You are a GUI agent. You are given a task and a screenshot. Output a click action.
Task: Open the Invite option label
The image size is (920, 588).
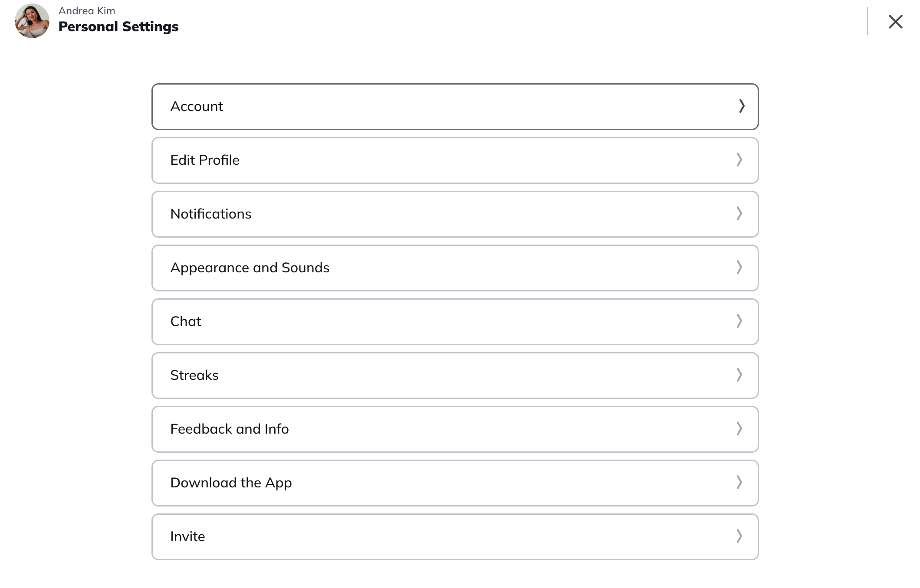point(187,537)
